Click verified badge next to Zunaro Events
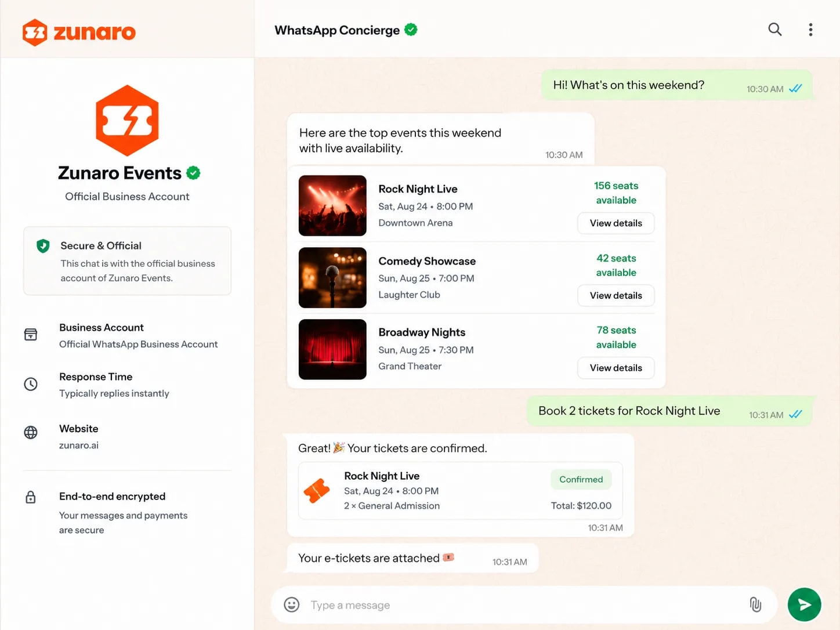This screenshot has width=840, height=630. tap(193, 173)
